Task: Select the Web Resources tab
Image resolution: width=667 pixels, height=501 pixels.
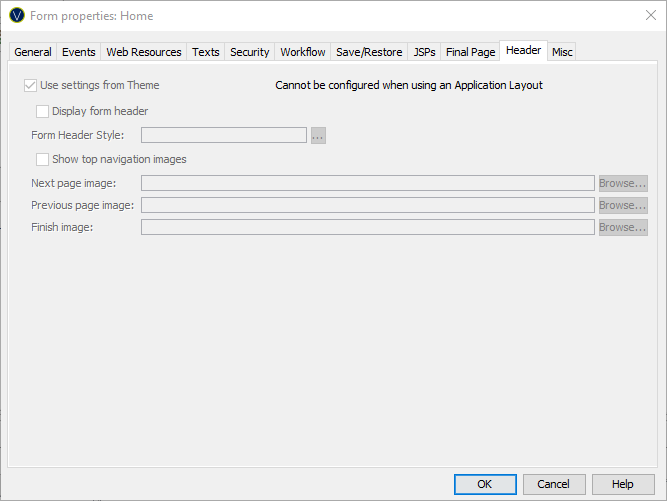Action: 144,52
